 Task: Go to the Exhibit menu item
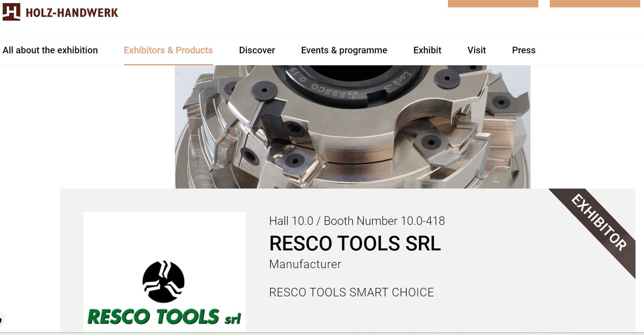point(427,50)
